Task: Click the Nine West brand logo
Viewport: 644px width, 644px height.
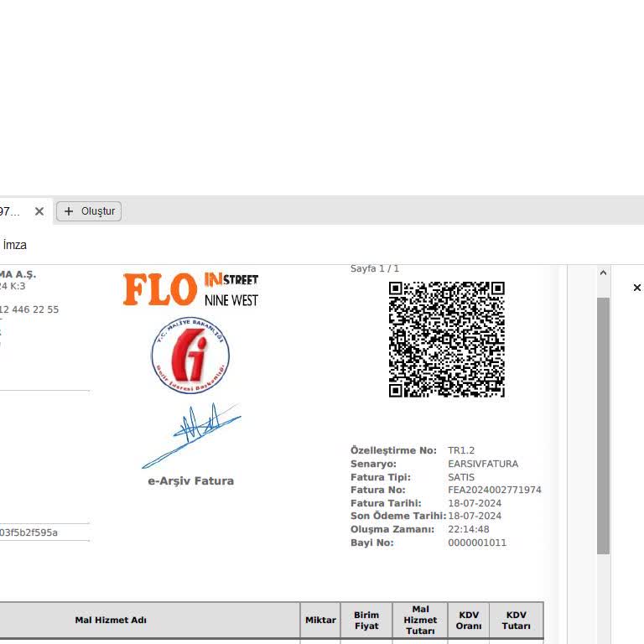Action: tap(231, 300)
